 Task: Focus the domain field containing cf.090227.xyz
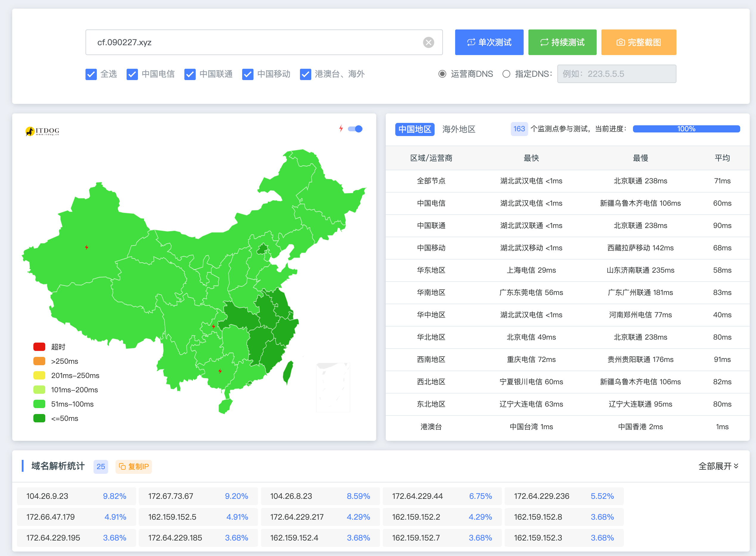[x=264, y=42]
